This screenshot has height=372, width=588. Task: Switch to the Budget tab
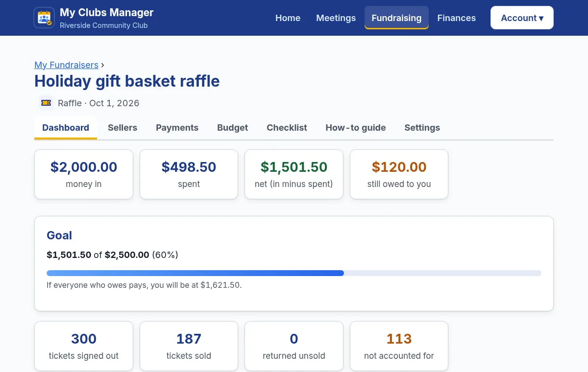(x=232, y=128)
